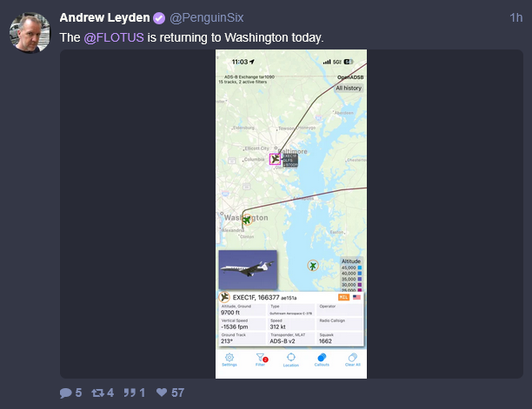Click the orange MIL tag badge
This screenshot has width=532, height=409.
tap(343, 297)
